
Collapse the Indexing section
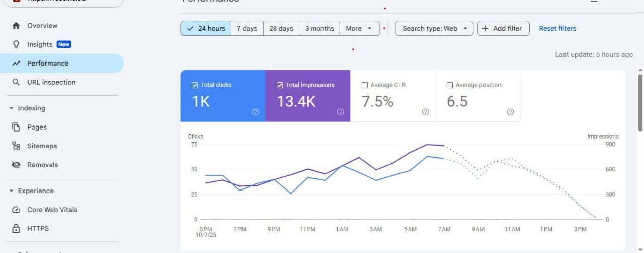click(11, 108)
